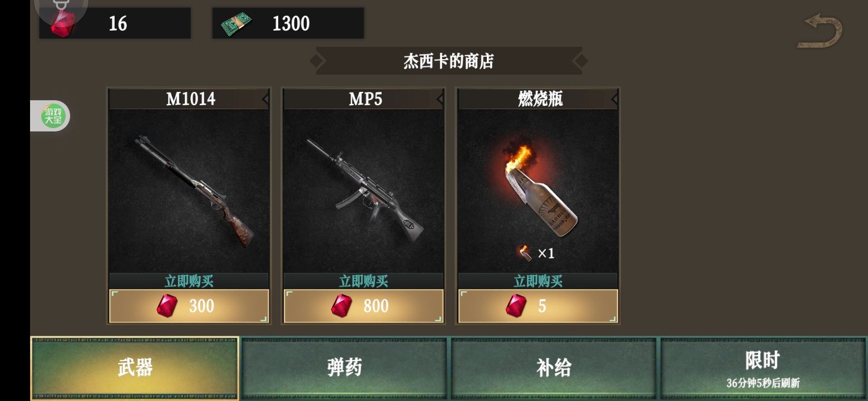Expand MP5 card corner arrow
The height and width of the screenshot is (401, 868).
pos(440,99)
